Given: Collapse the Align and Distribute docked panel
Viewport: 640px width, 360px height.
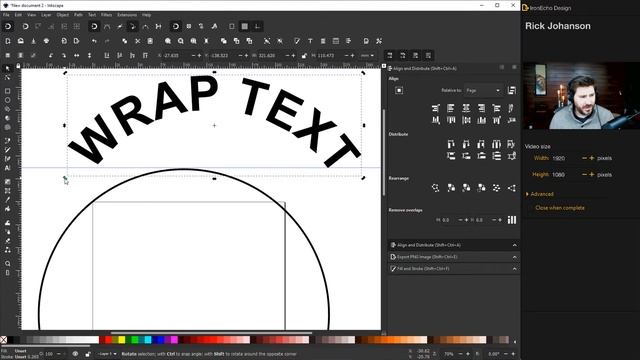Looking at the screenshot, I should tap(515, 245).
